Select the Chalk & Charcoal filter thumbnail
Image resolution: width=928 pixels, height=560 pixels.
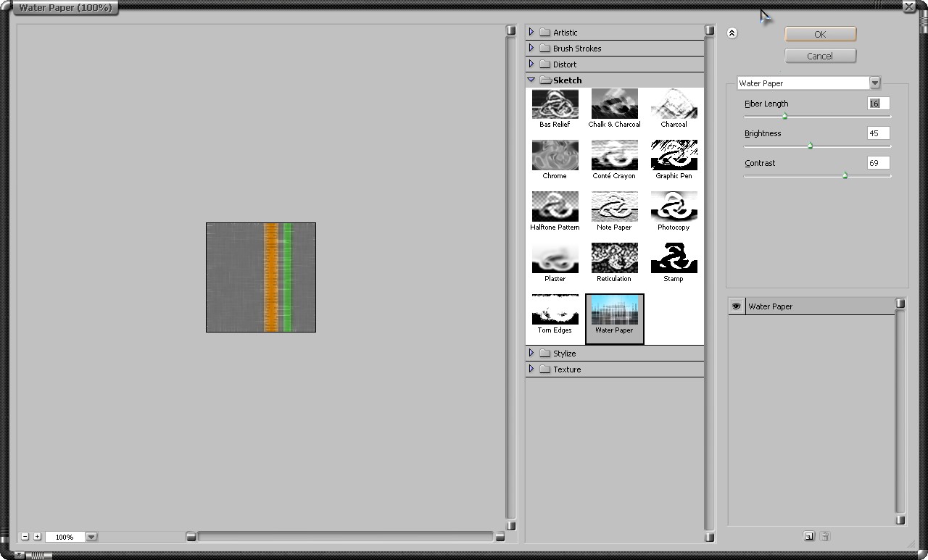tap(614, 104)
